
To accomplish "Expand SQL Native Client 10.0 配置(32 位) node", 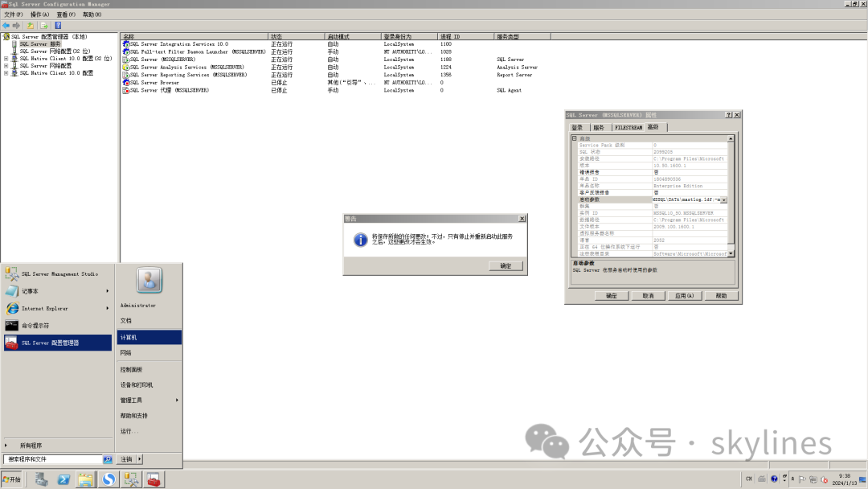I will coord(6,58).
